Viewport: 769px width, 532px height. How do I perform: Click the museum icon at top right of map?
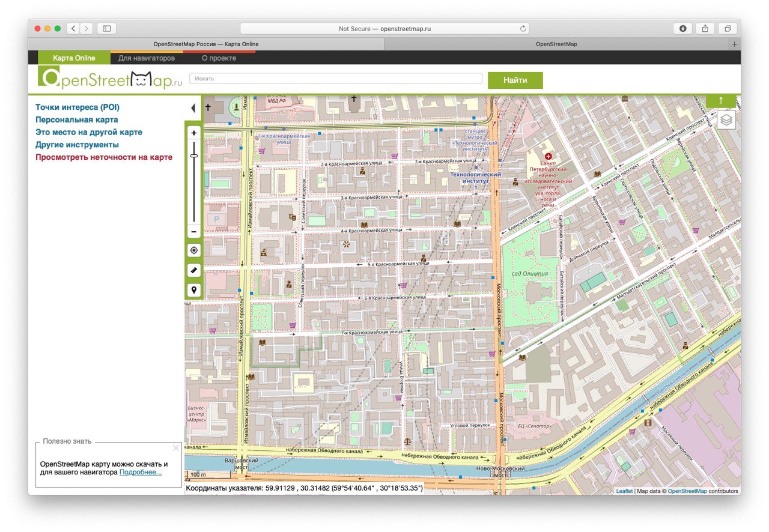625,98
